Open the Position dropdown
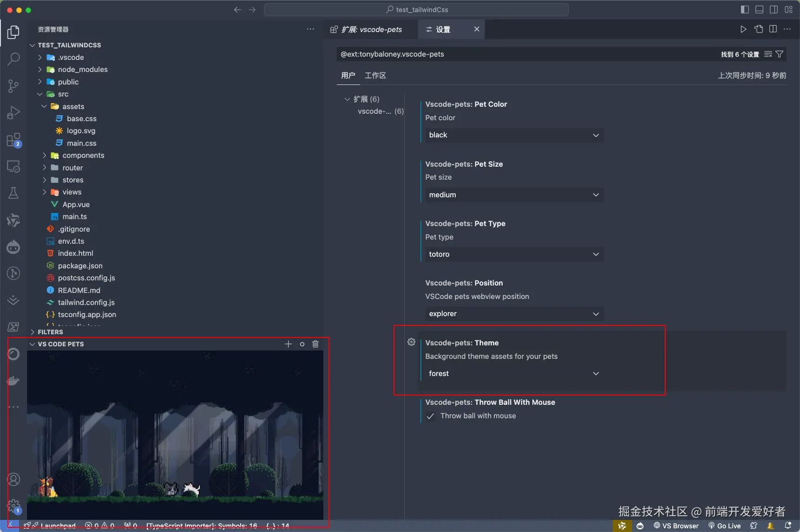The height and width of the screenshot is (532, 800). click(514, 314)
